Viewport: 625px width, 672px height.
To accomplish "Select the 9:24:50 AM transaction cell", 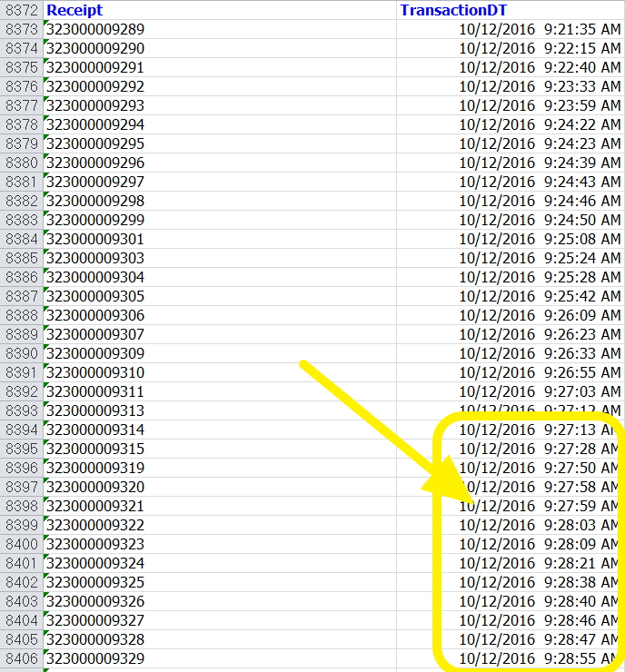I will (511, 220).
